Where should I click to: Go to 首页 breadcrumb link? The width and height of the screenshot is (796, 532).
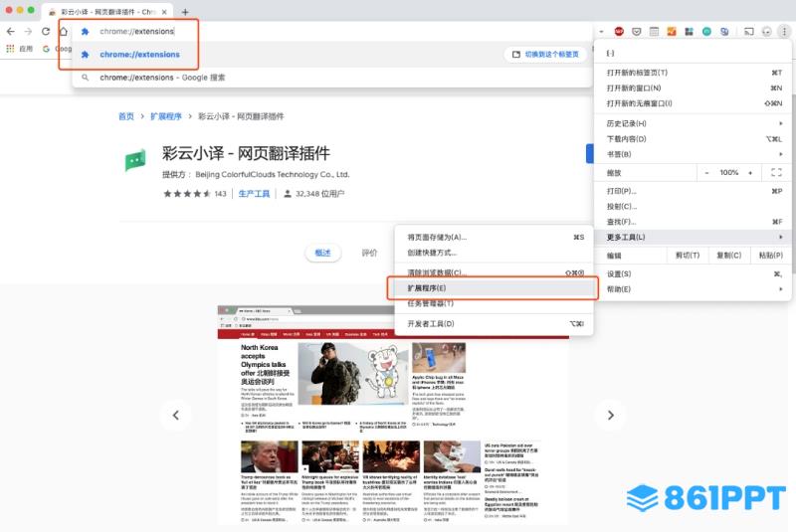[126, 116]
